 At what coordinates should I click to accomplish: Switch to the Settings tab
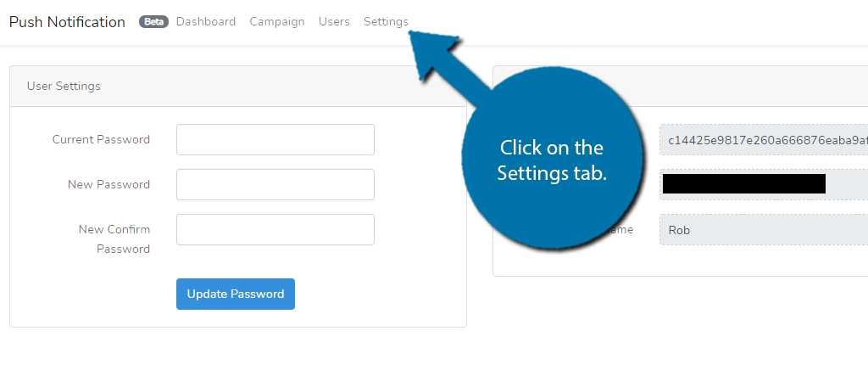386,22
